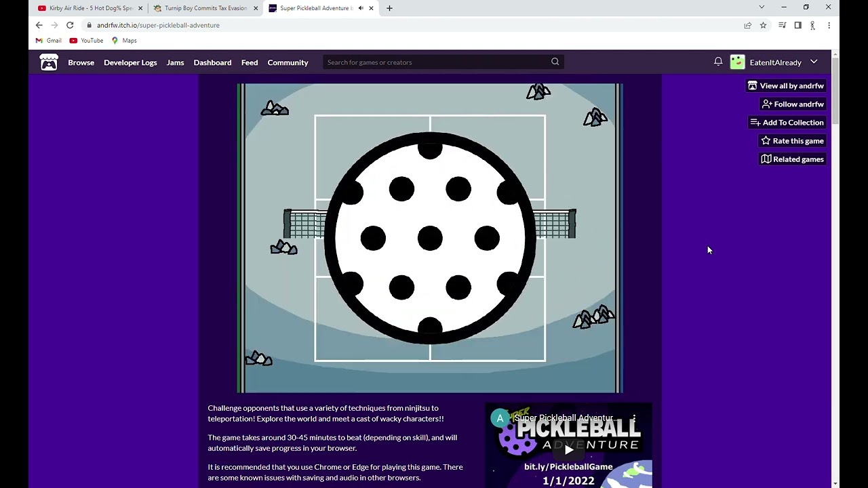Open the Maps bookmark
The width and height of the screenshot is (868, 488).
[123, 41]
